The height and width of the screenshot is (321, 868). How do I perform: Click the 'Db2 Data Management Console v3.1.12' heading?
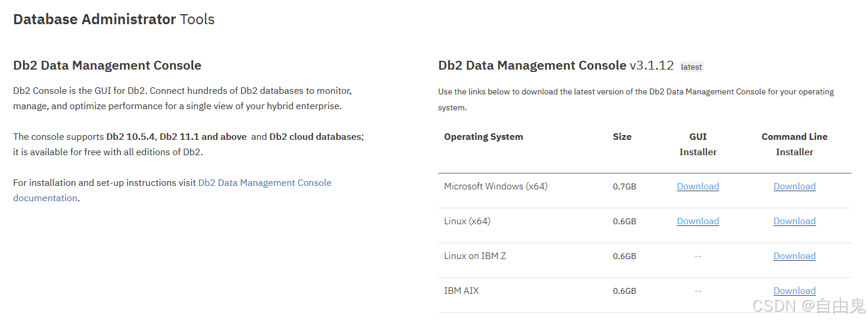[556, 65]
